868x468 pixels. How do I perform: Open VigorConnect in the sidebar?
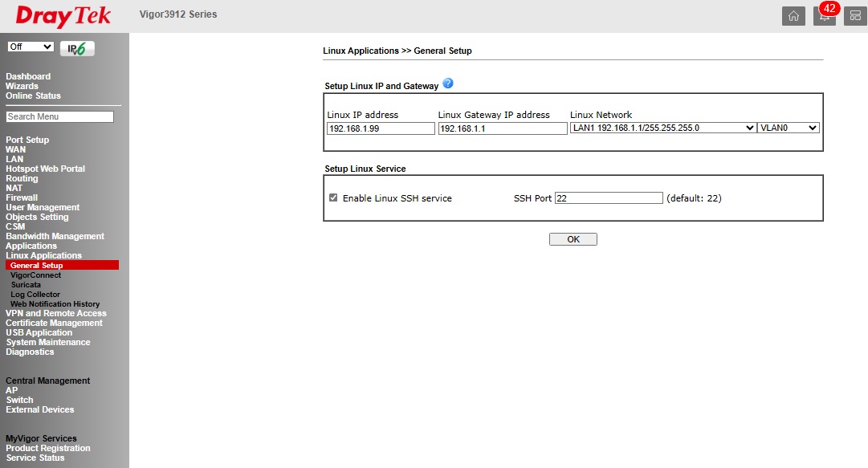[35, 275]
